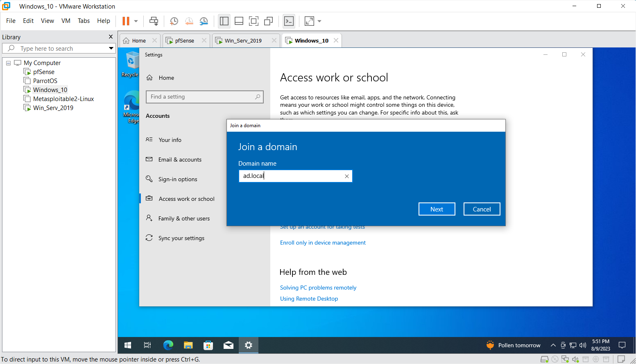This screenshot has height=364, width=636.
Task: Open Your info in Accounts settings
Action: pos(170,140)
